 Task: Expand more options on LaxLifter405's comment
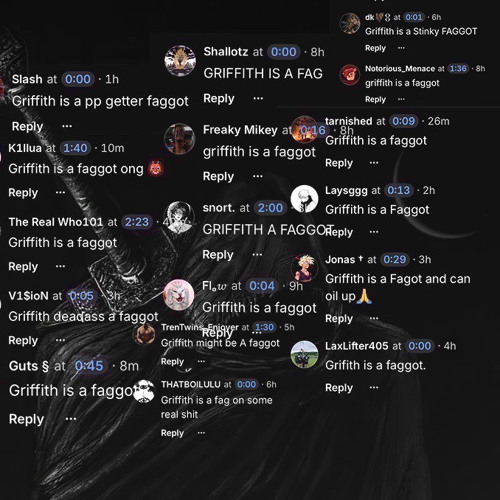point(374,387)
